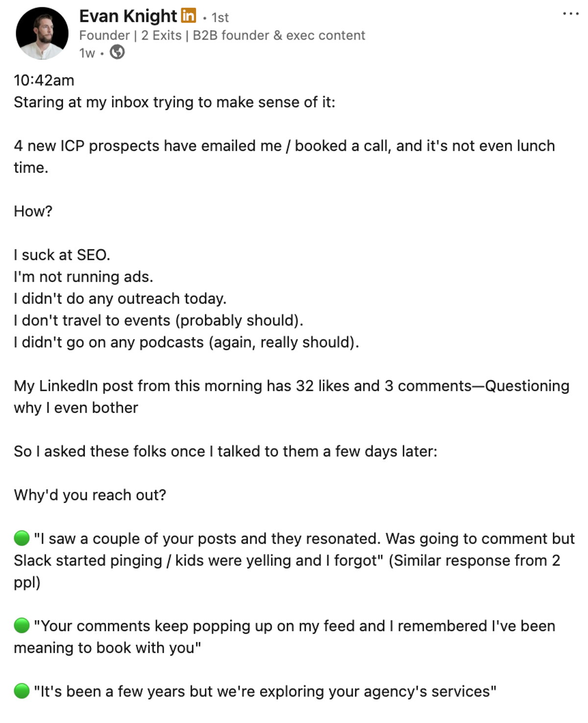The height and width of the screenshot is (723, 588).
Task: Click the "Why'd you reach out?" line
Action: [x=90, y=495]
